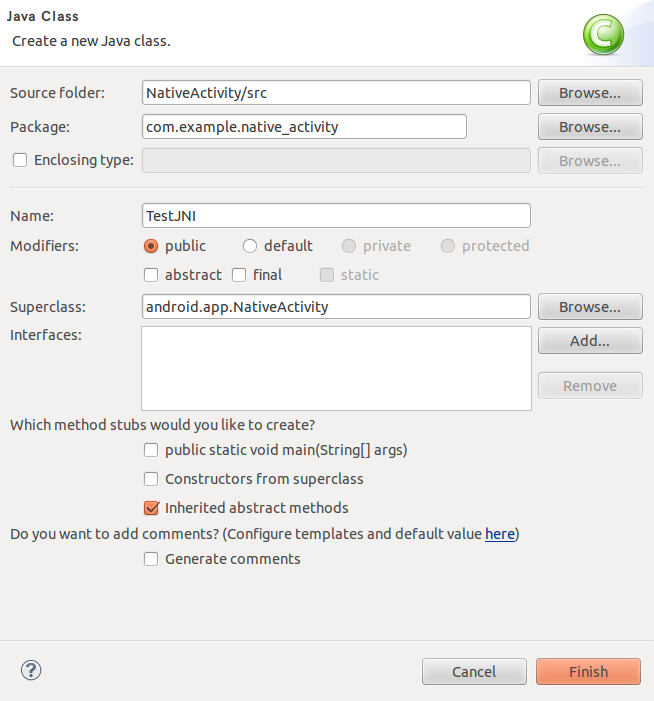Toggle Constructors from superclass checkbox
Image resolution: width=654 pixels, height=701 pixels.
pos(151,479)
